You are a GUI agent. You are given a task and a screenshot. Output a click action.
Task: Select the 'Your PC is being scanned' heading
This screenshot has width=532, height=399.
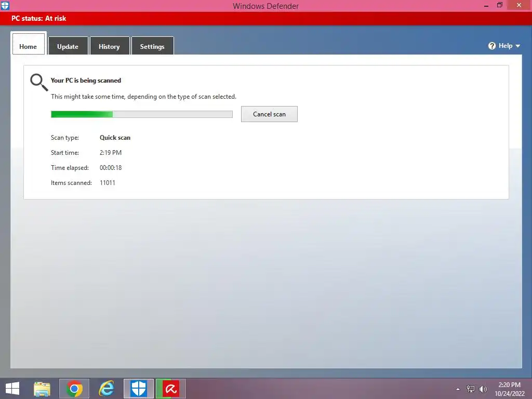pos(86,81)
